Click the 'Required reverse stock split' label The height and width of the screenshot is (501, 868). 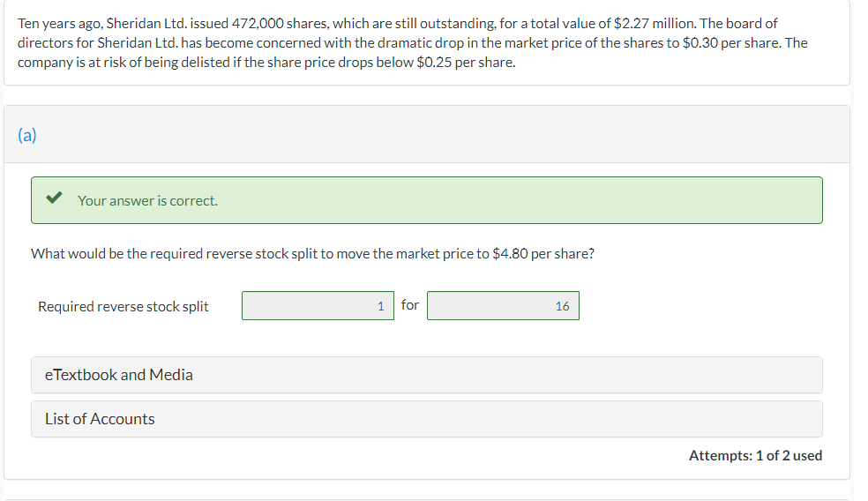(123, 306)
